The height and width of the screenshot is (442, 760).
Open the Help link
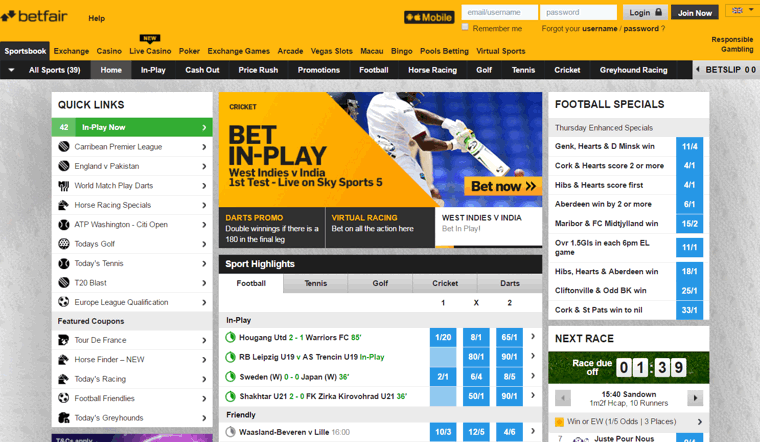click(x=96, y=18)
